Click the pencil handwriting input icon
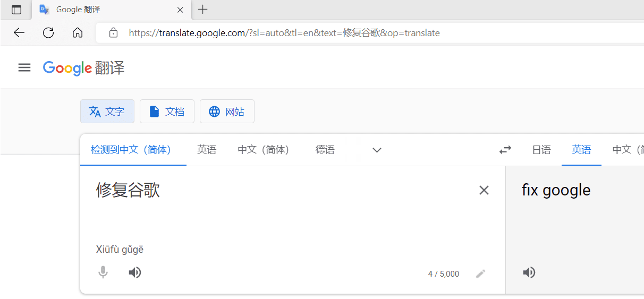Image resolution: width=644 pixels, height=299 pixels. pos(480,274)
